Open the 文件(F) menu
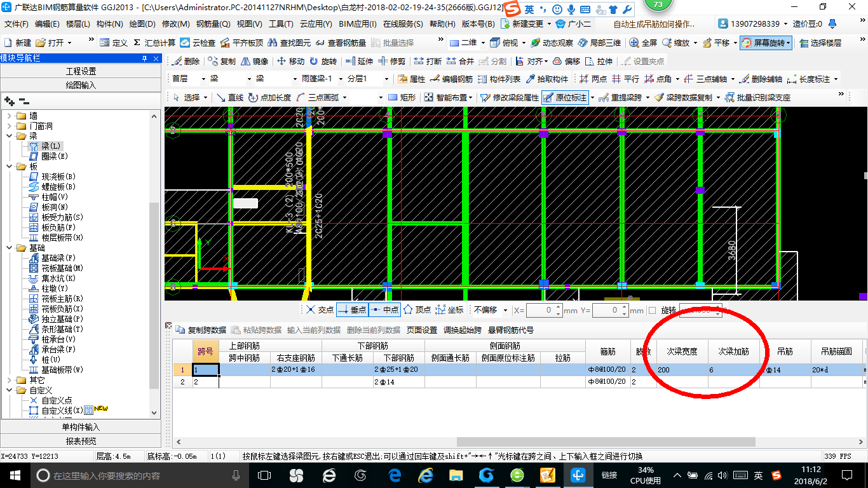The width and height of the screenshot is (868, 488). tap(16, 24)
